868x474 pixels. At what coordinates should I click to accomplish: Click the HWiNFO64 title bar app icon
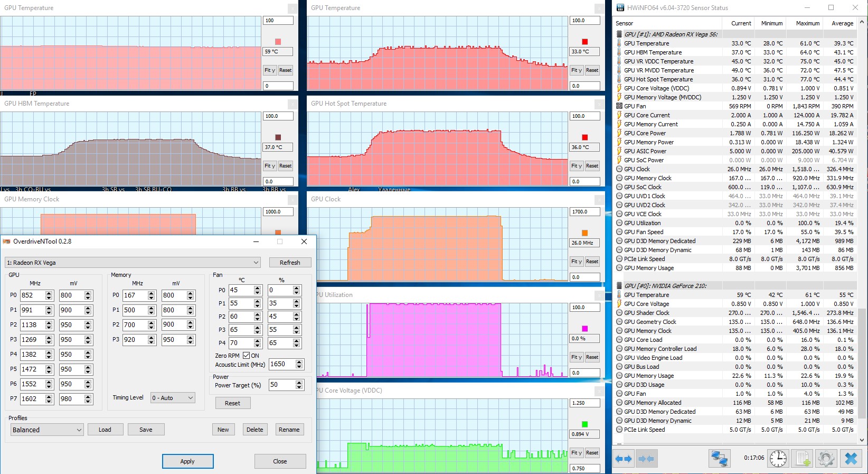[620, 8]
